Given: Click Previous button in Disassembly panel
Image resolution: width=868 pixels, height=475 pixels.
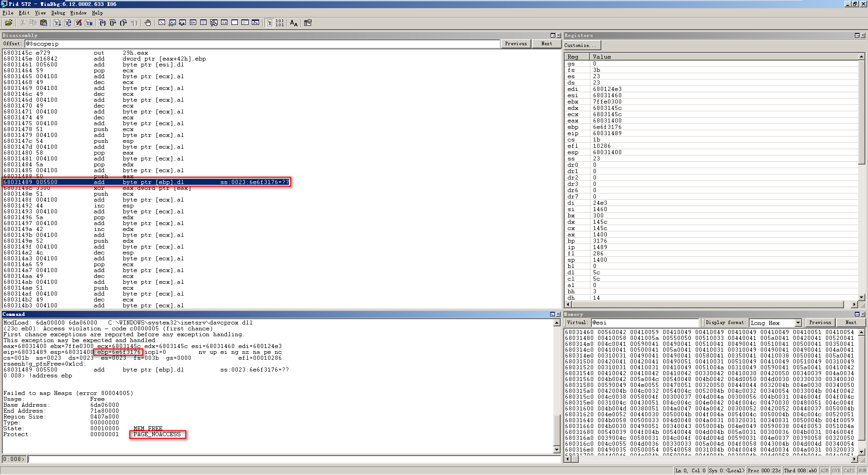Looking at the screenshot, I should click(x=516, y=44).
